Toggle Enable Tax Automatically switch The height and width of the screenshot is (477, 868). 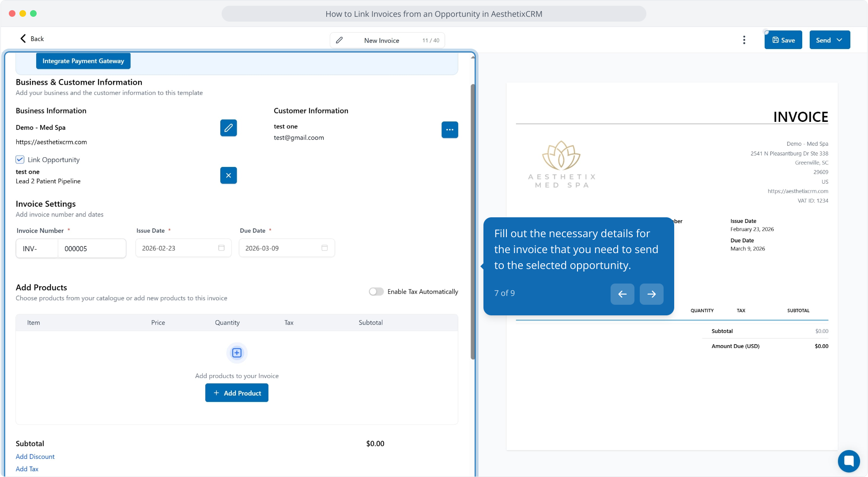coord(376,291)
